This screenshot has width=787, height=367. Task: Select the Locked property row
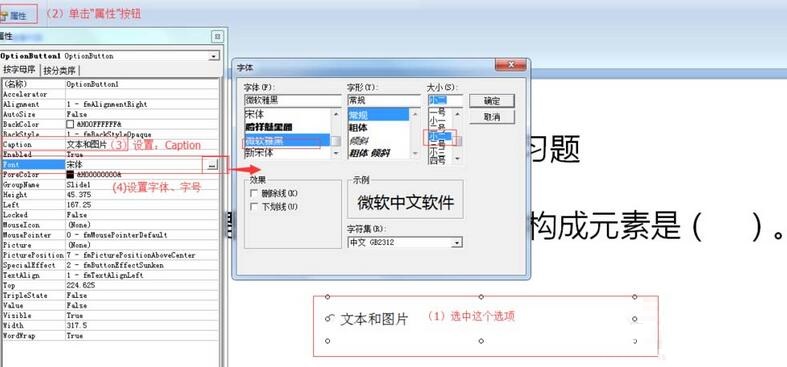pos(110,215)
